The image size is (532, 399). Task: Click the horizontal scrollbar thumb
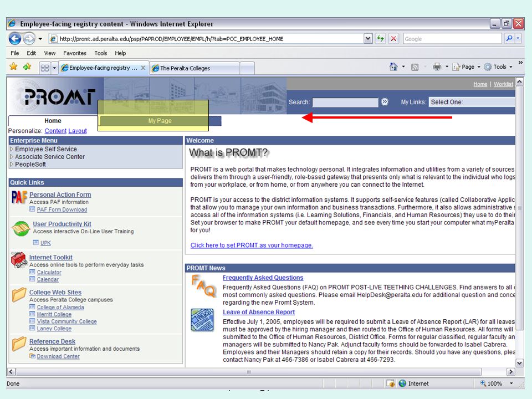(249, 372)
